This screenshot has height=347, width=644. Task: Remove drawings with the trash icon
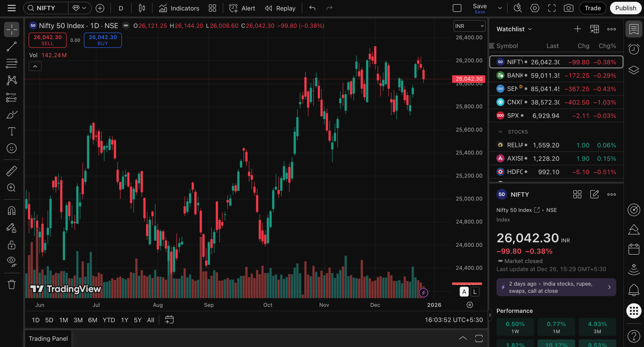click(11, 284)
